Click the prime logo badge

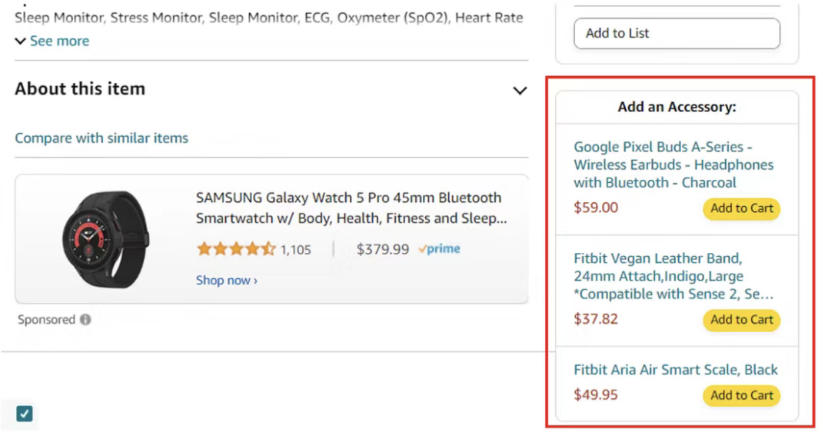(x=439, y=249)
